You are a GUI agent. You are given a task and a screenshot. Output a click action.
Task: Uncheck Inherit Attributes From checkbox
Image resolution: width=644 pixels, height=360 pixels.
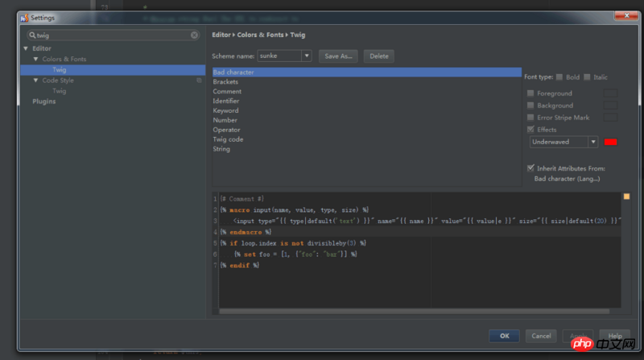click(530, 168)
